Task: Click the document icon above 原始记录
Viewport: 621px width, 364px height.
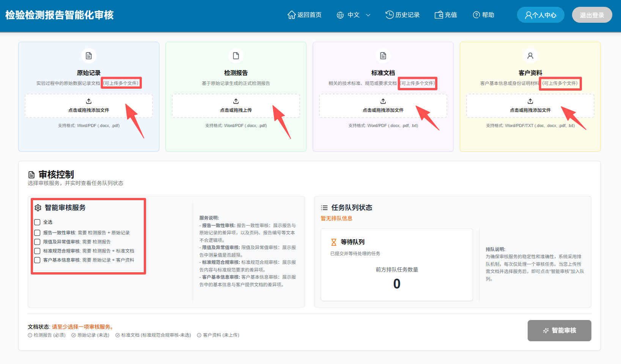Action: 89,56
